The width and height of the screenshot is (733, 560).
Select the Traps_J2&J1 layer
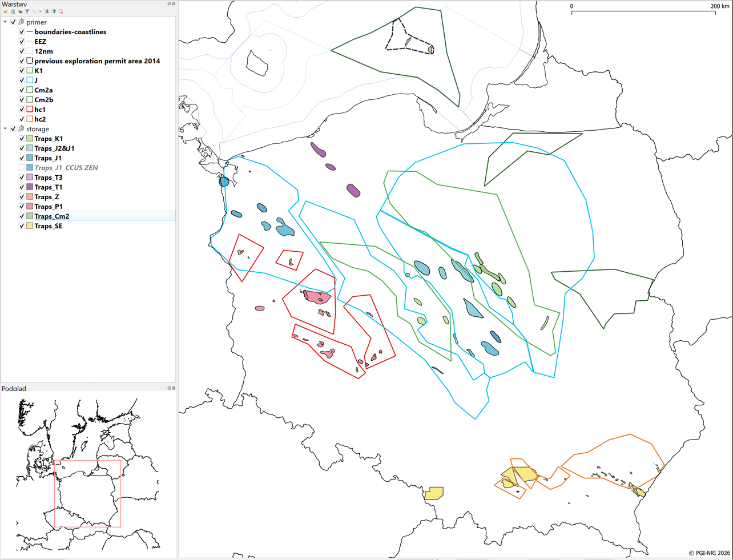click(54, 148)
